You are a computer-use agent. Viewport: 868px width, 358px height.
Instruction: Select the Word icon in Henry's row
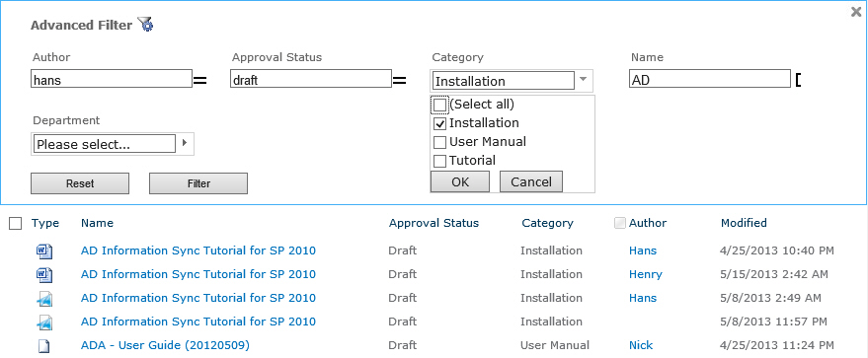44,274
